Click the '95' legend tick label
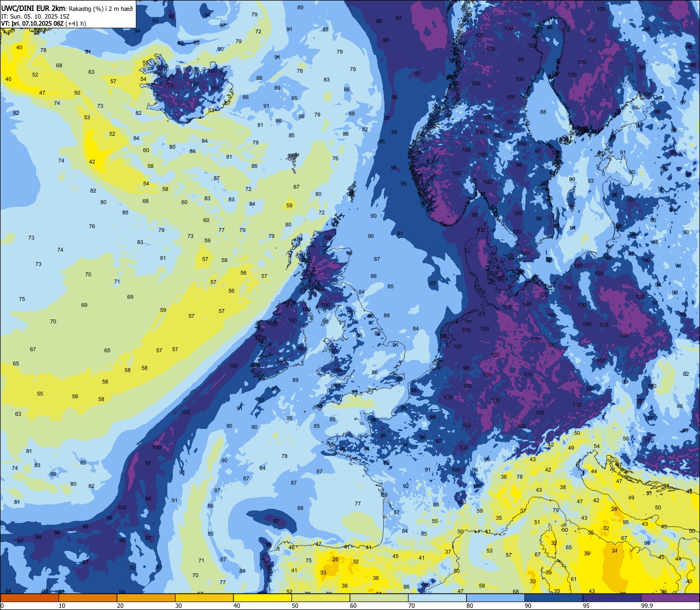This screenshot has width=700, height=610. pyautogui.click(x=586, y=606)
